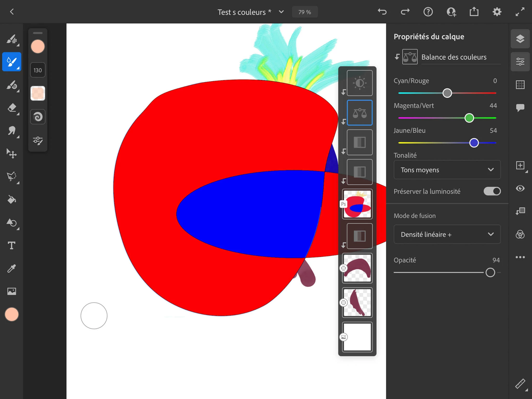Select the Lasso selection tool
The height and width of the screenshot is (399, 532).
point(12,177)
